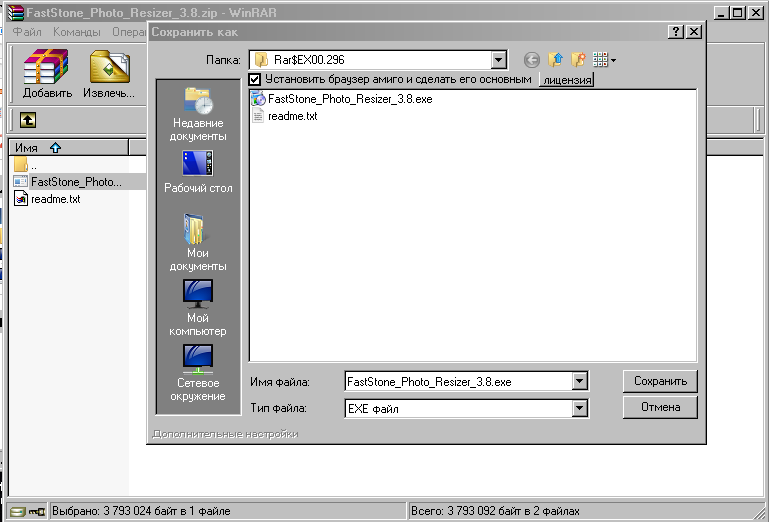Sort by Имя column header

click(69, 147)
